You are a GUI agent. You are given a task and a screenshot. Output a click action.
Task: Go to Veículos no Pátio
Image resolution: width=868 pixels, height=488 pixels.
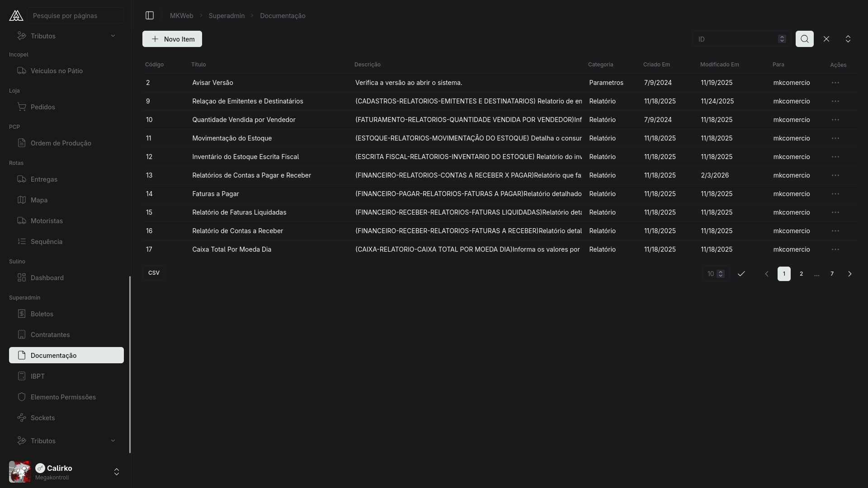click(57, 70)
